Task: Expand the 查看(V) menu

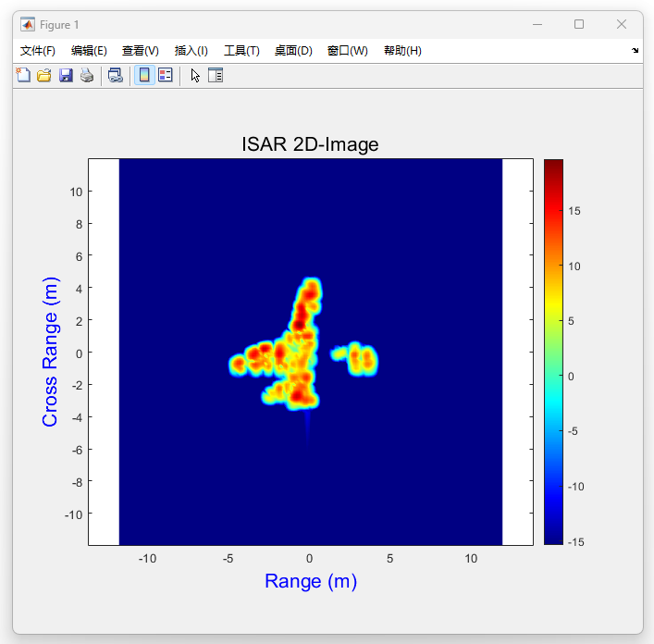Action: (141, 51)
